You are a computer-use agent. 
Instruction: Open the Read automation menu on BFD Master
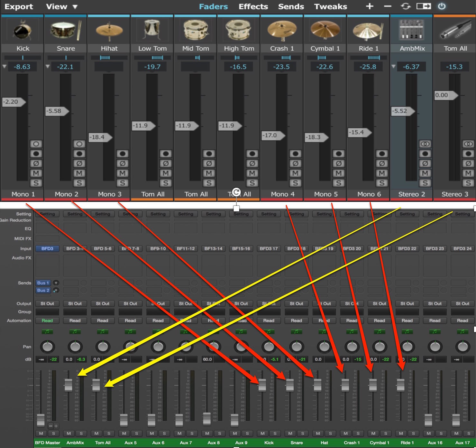(47, 321)
